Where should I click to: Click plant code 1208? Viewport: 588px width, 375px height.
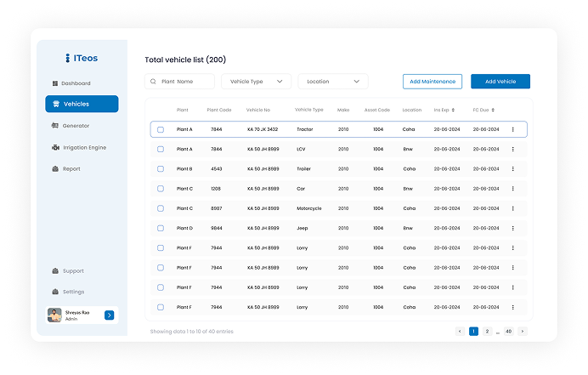pyautogui.click(x=216, y=189)
